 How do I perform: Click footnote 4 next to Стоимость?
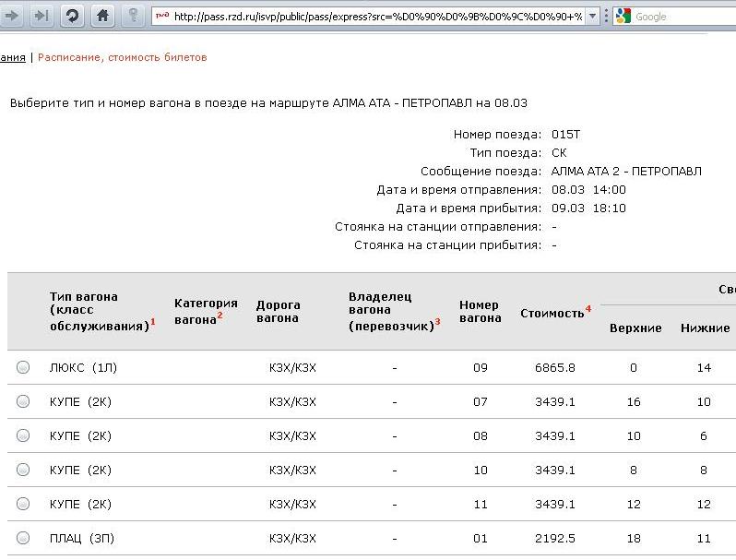(x=588, y=308)
